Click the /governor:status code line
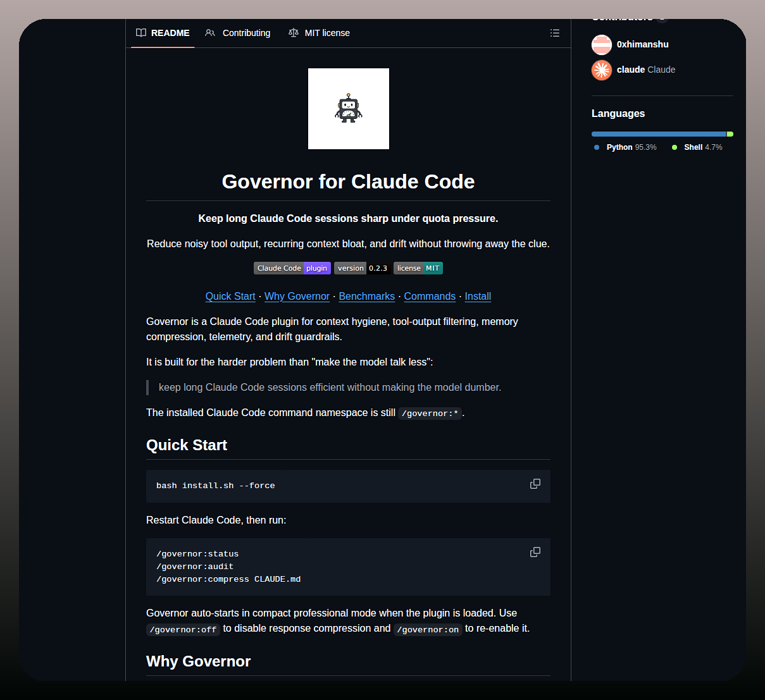 point(197,554)
